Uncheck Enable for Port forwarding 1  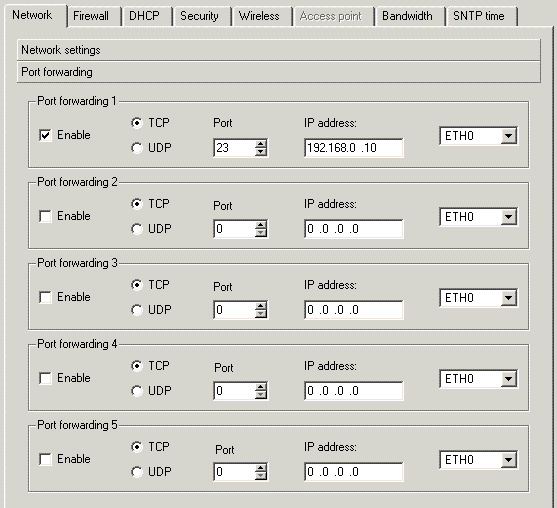pos(45,135)
